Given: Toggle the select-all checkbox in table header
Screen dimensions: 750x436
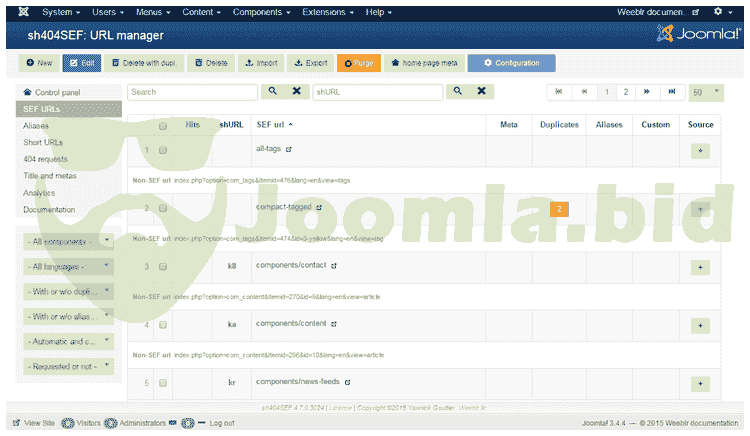Looking at the screenshot, I should (163, 125).
